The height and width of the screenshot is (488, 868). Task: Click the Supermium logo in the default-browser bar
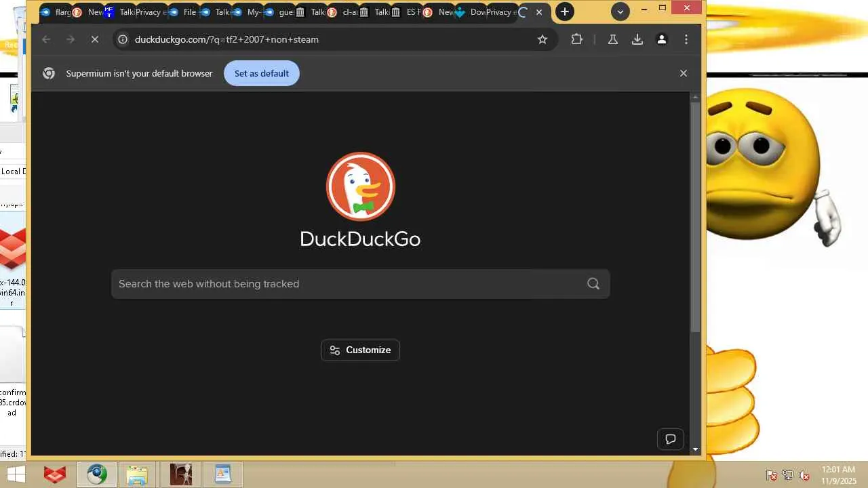point(49,73)
